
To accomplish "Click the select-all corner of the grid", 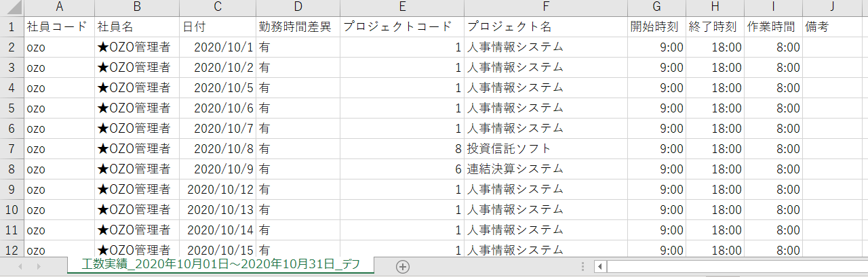I will (12, 7).
